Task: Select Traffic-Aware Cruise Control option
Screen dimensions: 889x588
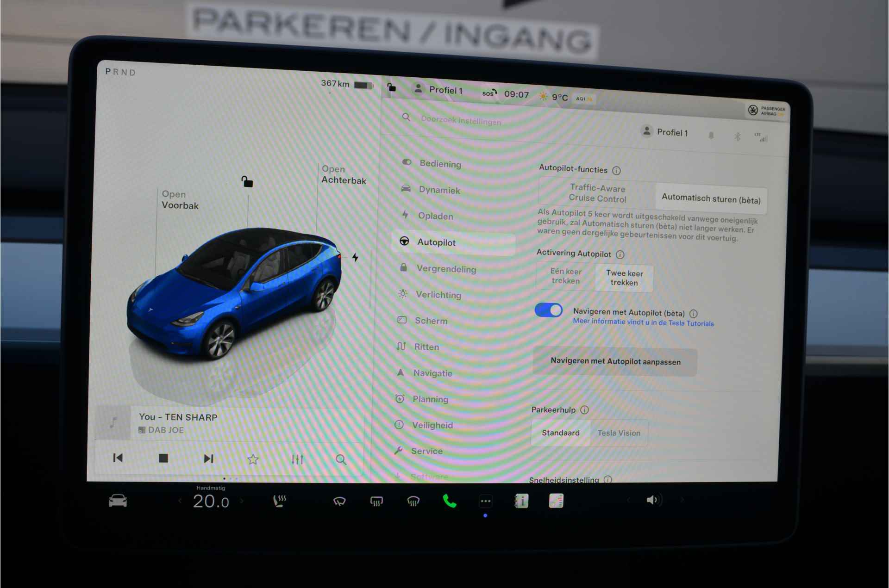Action: pyautogui.click(x=597, y=193)
